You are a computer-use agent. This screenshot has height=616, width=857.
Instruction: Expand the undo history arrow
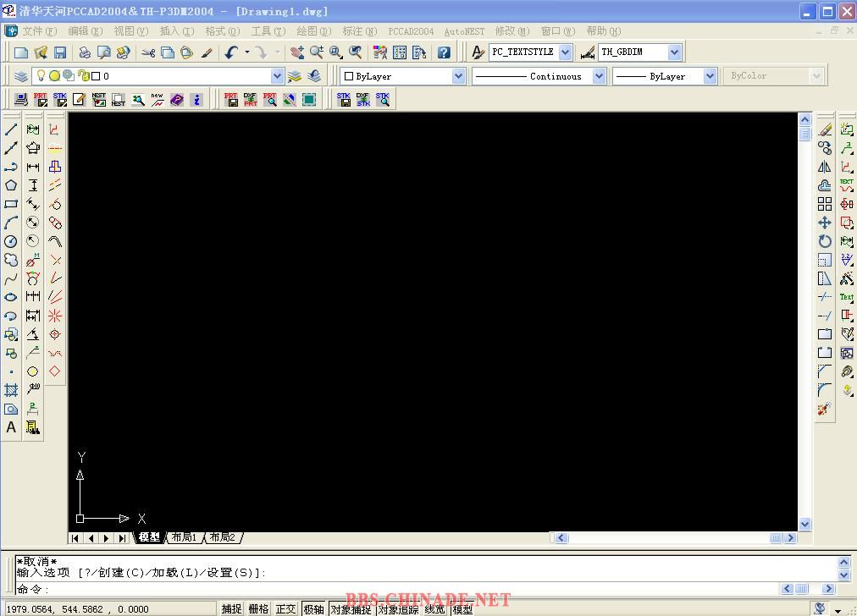[x=247, y=52]
